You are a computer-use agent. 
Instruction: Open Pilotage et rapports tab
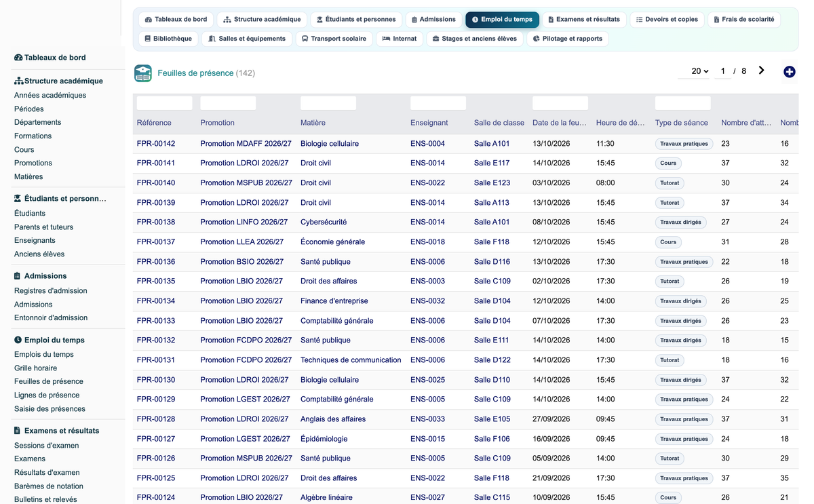(568, 39)
